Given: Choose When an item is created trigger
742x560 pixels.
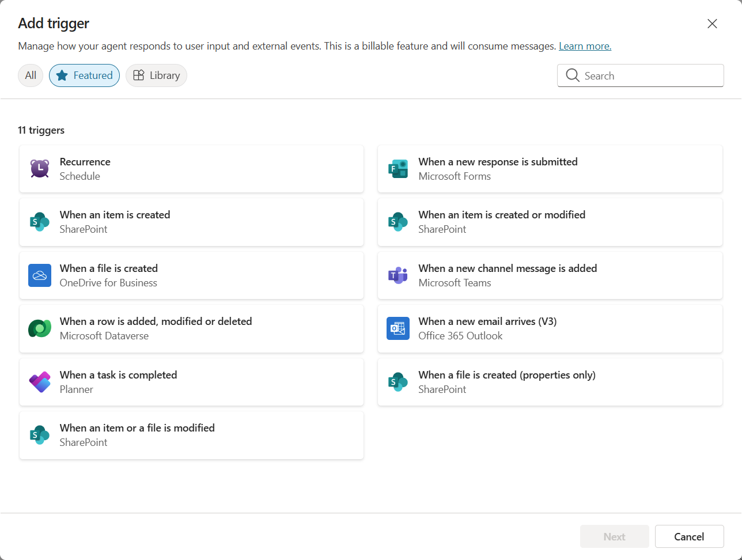Looking at the screenshot, I should tap(191, 222).
